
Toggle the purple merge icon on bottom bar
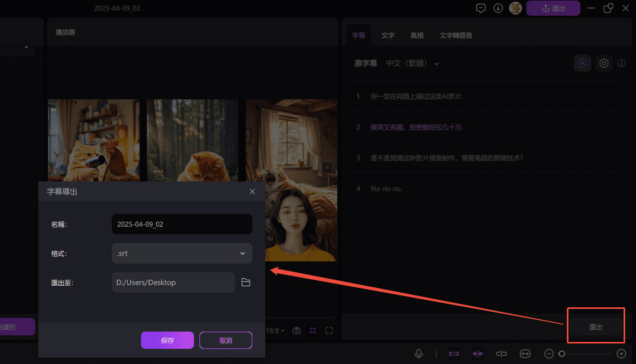point(478,354)
